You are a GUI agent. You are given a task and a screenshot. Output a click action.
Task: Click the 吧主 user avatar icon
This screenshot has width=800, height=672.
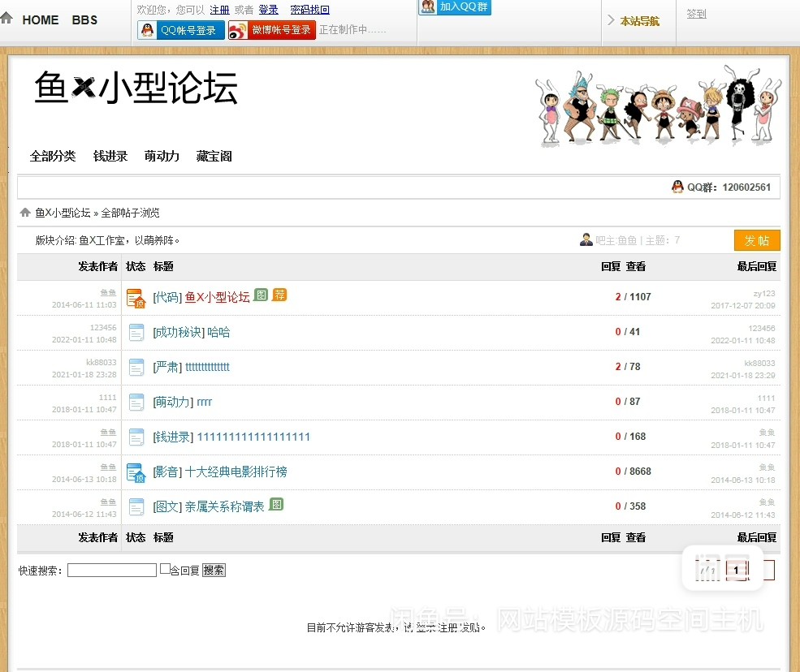[x=586, y=239]
